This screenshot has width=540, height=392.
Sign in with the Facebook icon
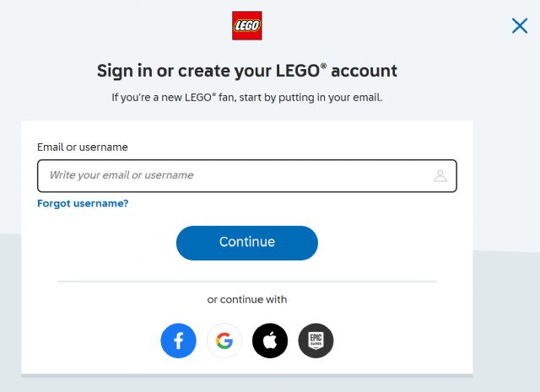tap(179, 341)
